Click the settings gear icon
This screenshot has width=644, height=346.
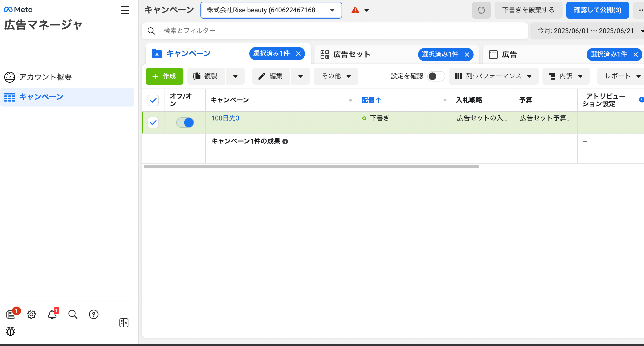(x=31, y=314)
